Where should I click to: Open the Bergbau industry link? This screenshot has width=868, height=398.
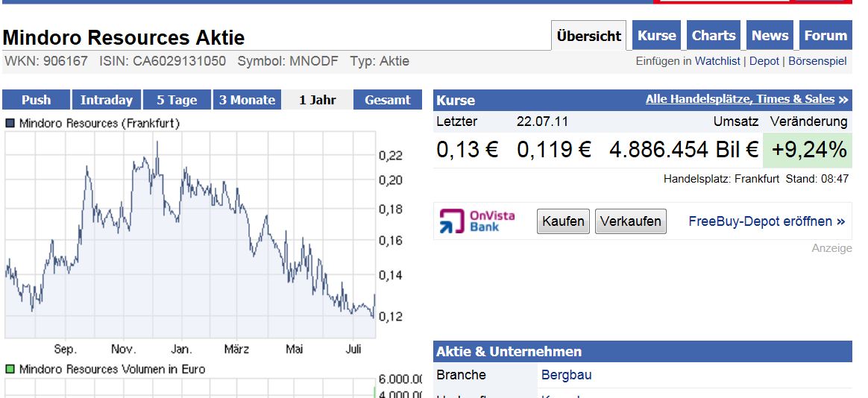tap(566, 375)
